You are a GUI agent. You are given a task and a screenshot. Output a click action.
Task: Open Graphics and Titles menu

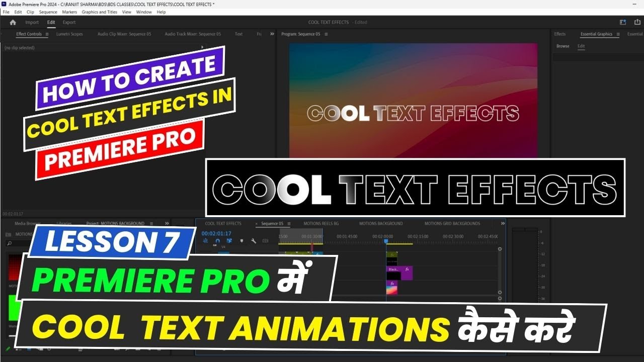point(99,12)
